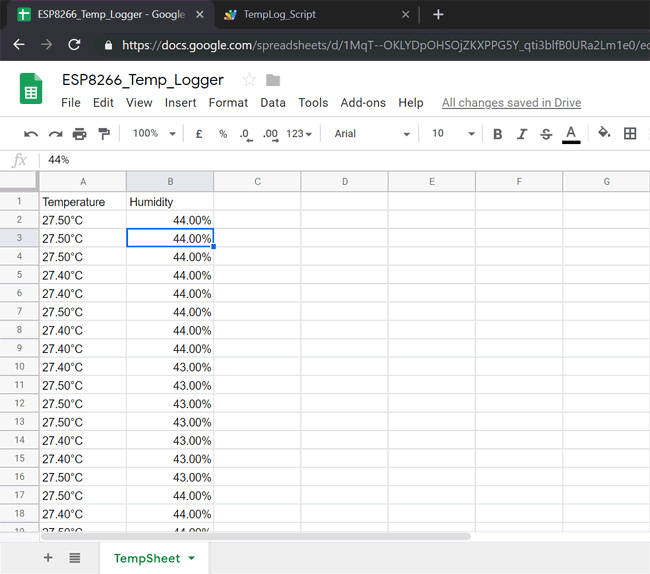Open the Help menu
This screenshot has width=650, height=574.
point(411,103)
